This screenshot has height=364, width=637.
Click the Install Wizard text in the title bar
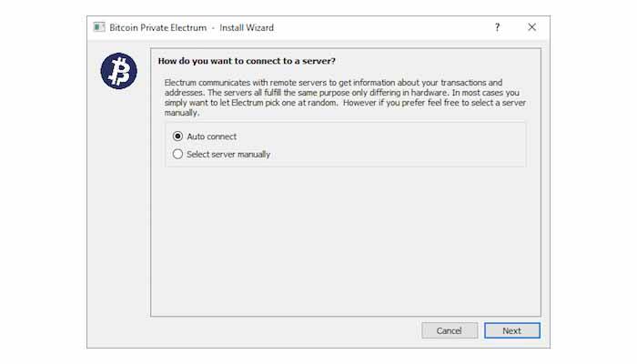coord(247,27)
